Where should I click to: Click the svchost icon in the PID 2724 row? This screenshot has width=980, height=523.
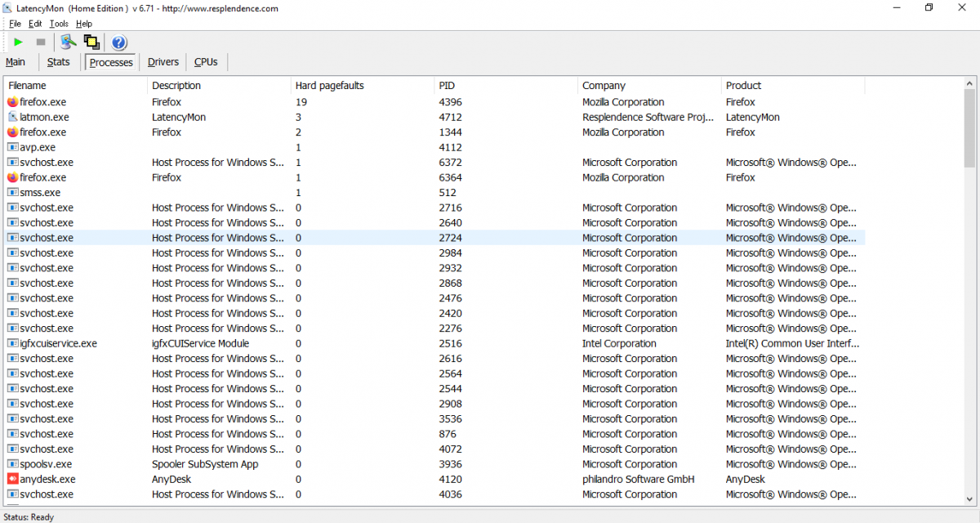[12, 238]
